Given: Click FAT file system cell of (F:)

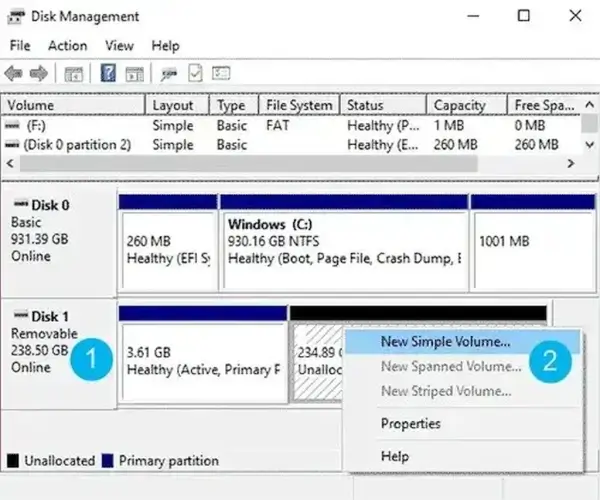Looking at the screenshot, I should (x=278, y=125).
